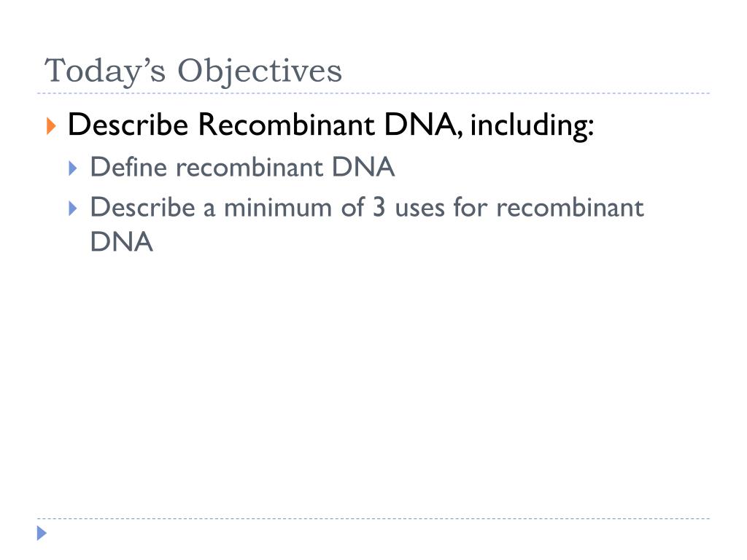Click the capitalized word Recombinant in main bullet
Viewport: 747px width, 560px height.
click(x=286, y=124)
